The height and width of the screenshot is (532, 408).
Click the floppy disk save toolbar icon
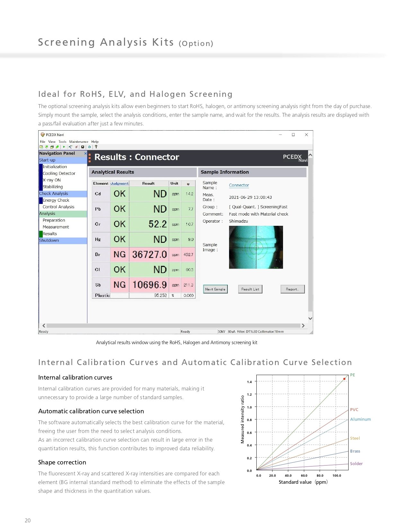tap(83, 147)
